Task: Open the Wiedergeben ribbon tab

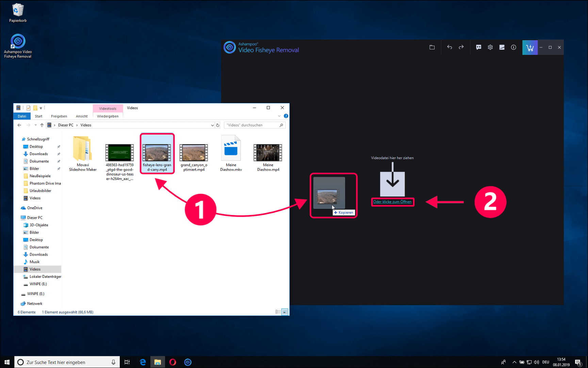Action: 108,116
